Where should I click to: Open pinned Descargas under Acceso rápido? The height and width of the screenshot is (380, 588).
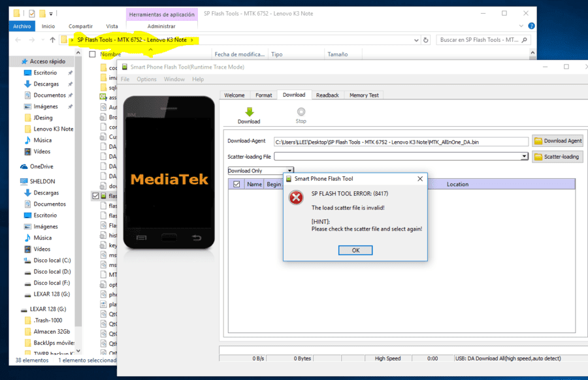tap(46, 84)
